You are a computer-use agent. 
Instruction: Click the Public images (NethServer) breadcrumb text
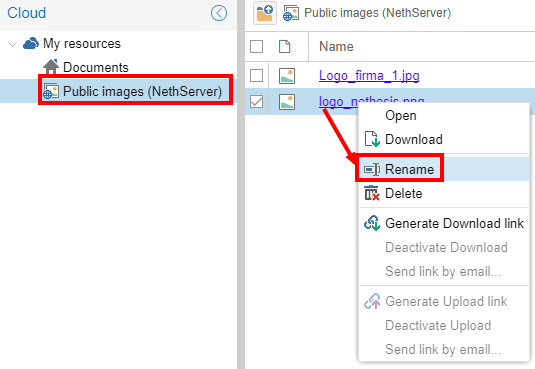tap(377, 13)
